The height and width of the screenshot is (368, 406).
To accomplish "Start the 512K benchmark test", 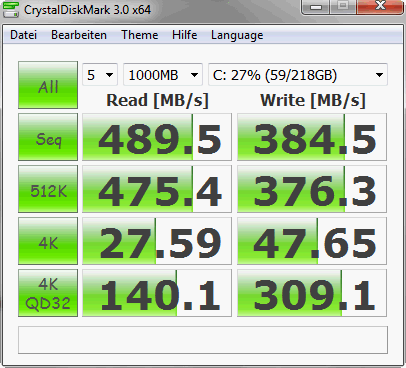I will point(48,189).
